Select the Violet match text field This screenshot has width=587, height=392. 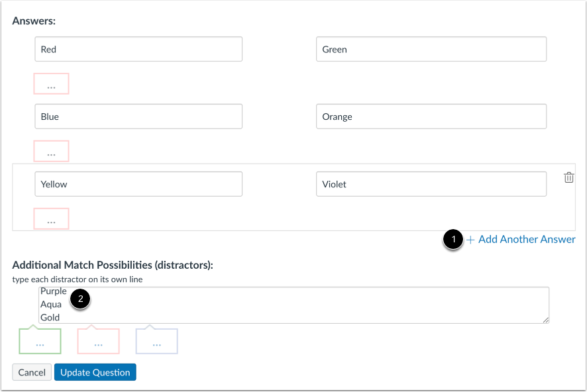(431, 183)
